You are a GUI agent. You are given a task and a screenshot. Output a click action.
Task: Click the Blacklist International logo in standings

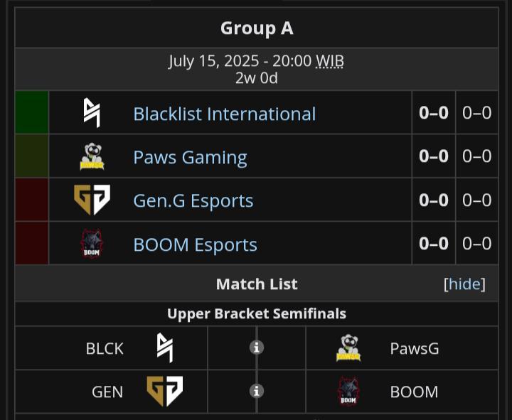coord(92,112)
